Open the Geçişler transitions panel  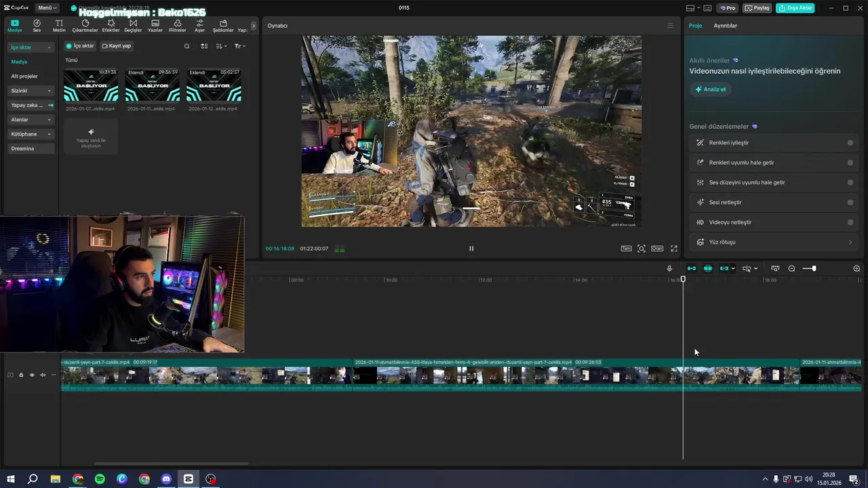click(133, 26)
